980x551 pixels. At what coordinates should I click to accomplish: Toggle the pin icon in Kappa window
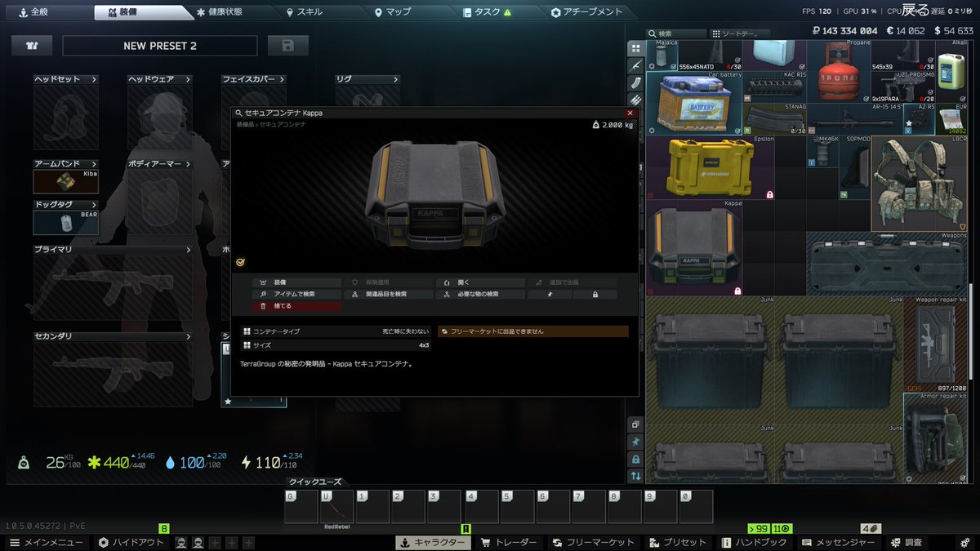549,294
